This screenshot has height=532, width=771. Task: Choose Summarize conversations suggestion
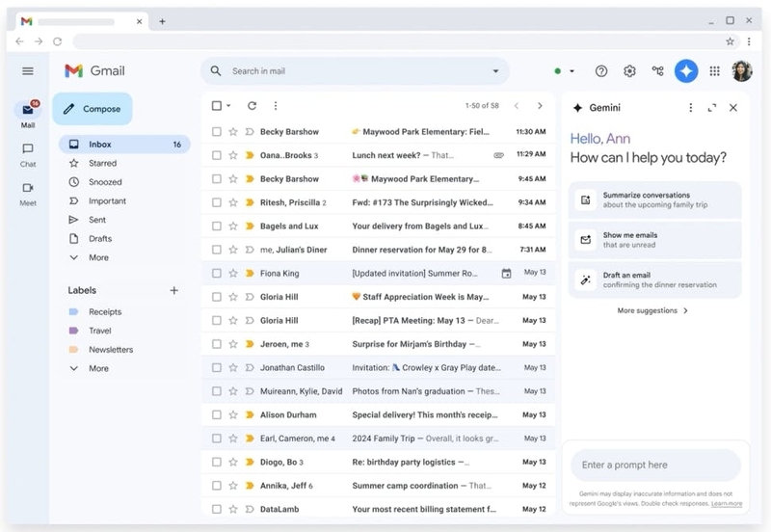pos(655,200)
